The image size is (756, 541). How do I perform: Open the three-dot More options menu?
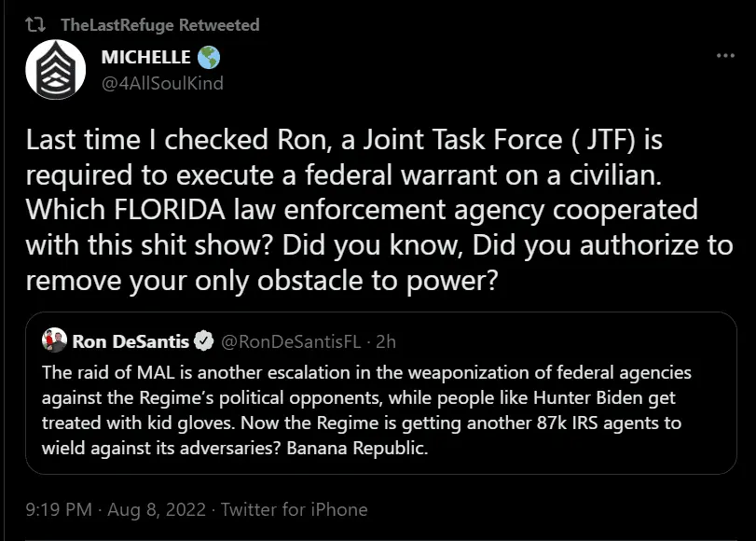tap(725, 57)
